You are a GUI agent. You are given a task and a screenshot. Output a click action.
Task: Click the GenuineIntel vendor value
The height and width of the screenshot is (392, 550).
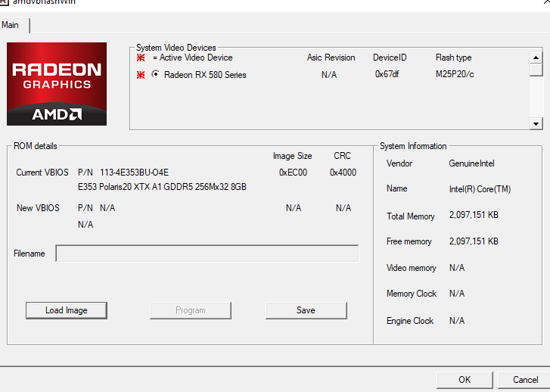[x=472, y=163]
